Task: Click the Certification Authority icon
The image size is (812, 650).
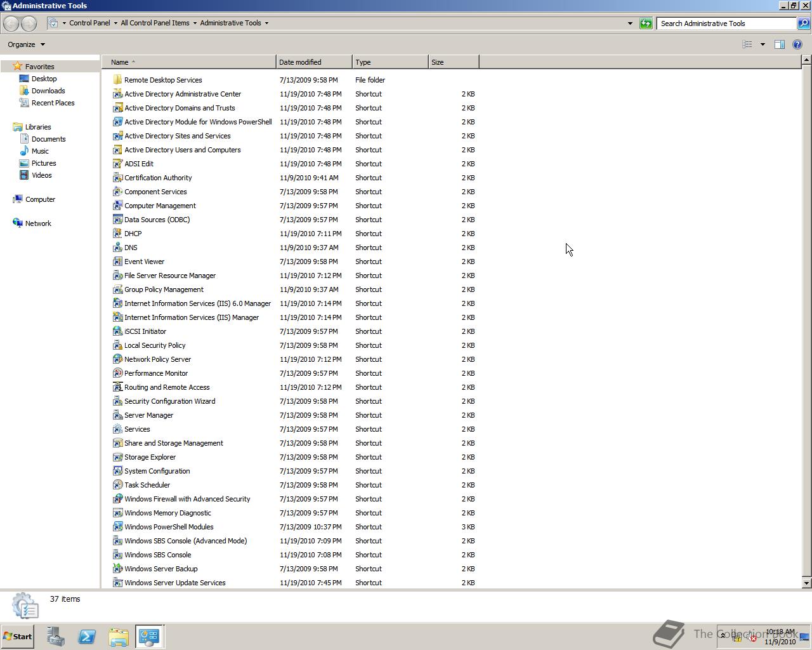Action: point(117,178)
